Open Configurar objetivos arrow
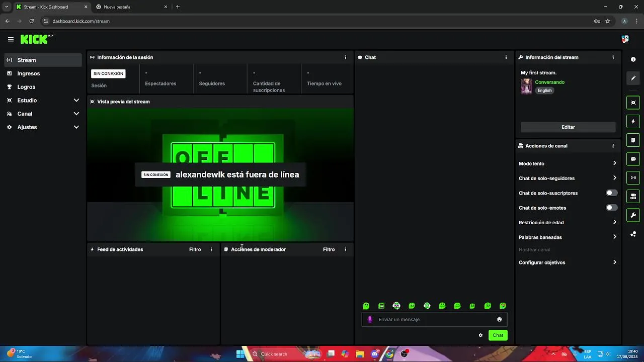The image size is (644, 362). 614,262
